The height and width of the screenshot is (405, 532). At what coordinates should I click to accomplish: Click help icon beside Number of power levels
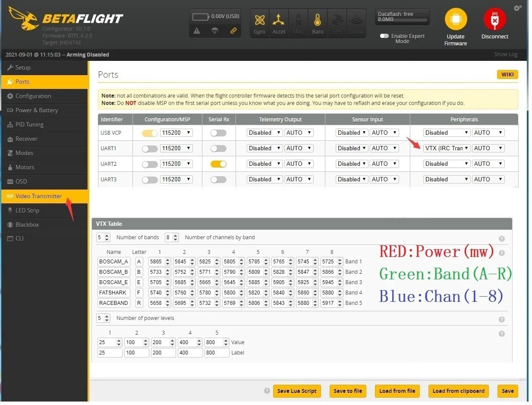point(501,320)
